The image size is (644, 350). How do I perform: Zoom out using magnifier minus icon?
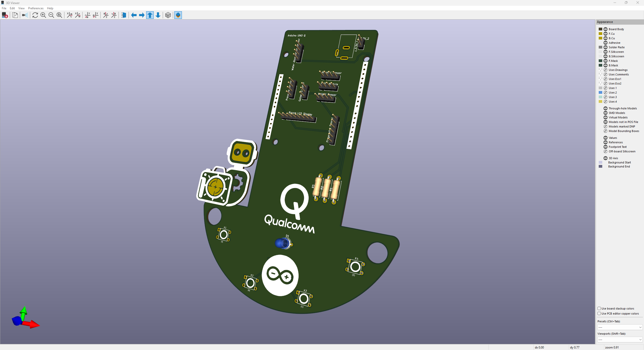click(x=51, y=15)
